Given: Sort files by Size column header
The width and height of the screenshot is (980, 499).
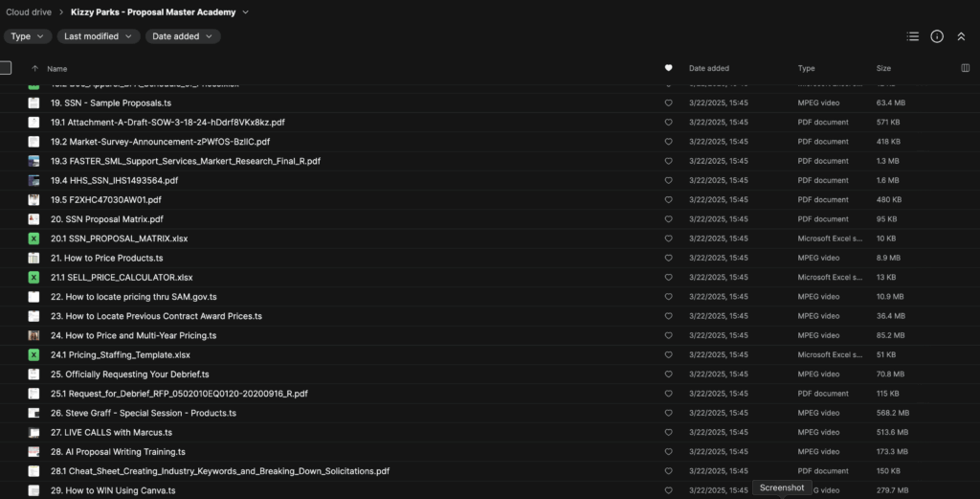Looking at the screenshot, I should pyautogui.click(x=883, y=69).
